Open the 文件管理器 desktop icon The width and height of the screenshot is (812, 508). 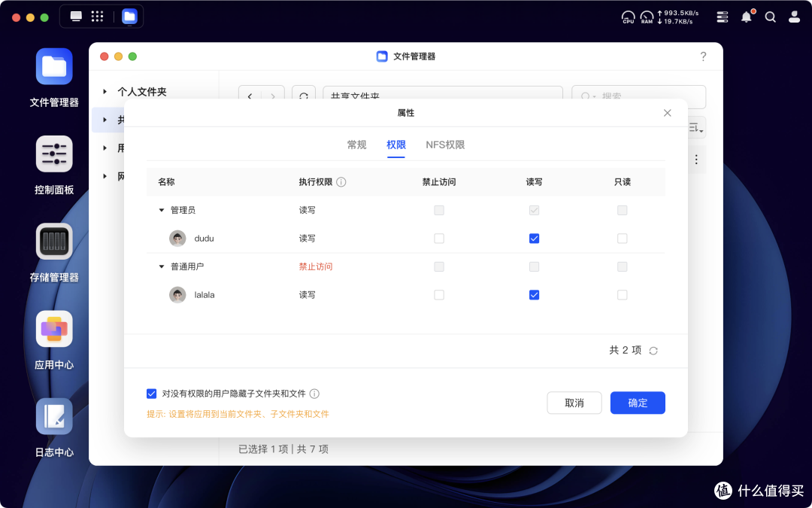(54, 66)
